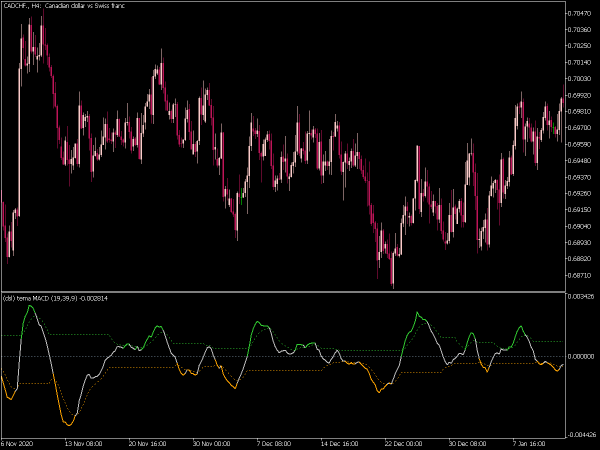Click the 0.69590 price axis label
This screenshot has height=450, width=600.
tap(579, 144)
